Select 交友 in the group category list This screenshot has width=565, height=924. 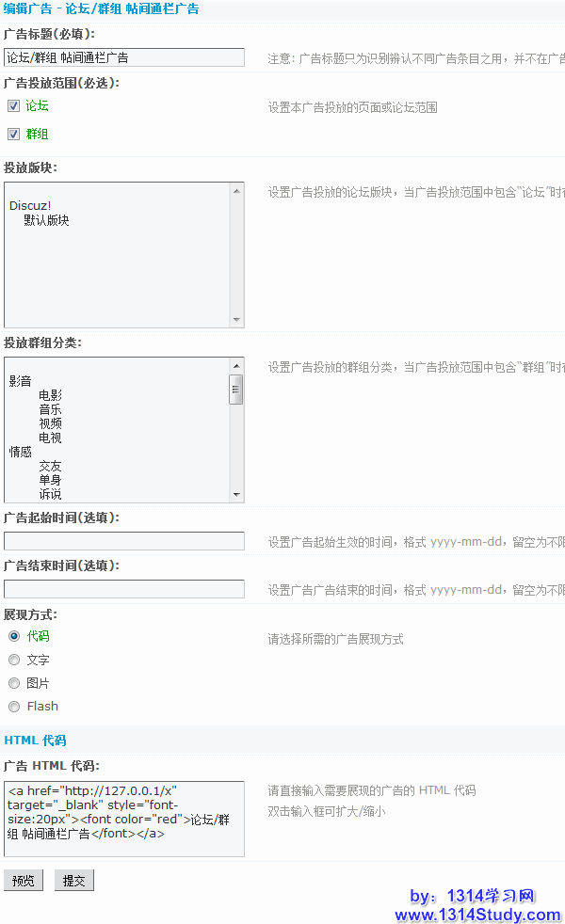(x=50, y=466)
